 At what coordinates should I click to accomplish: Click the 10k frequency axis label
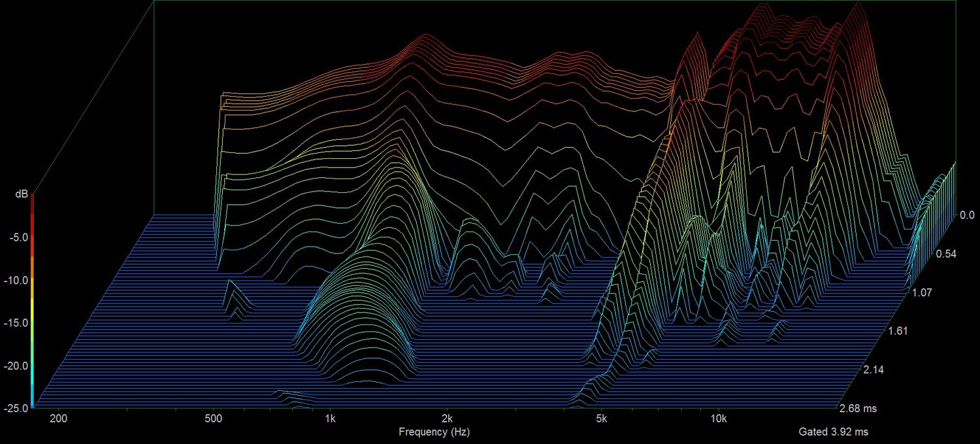[x=719, y=418]
